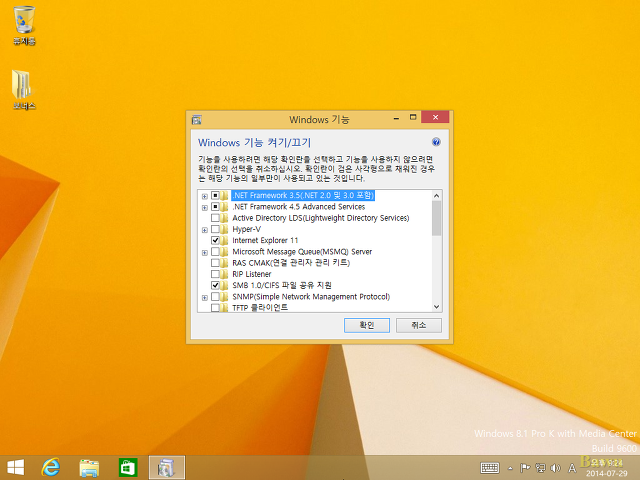The height and width of the screenshot is (480, 640).
Task: Show hidden tray icons arrow
Action: click(510, 468)
